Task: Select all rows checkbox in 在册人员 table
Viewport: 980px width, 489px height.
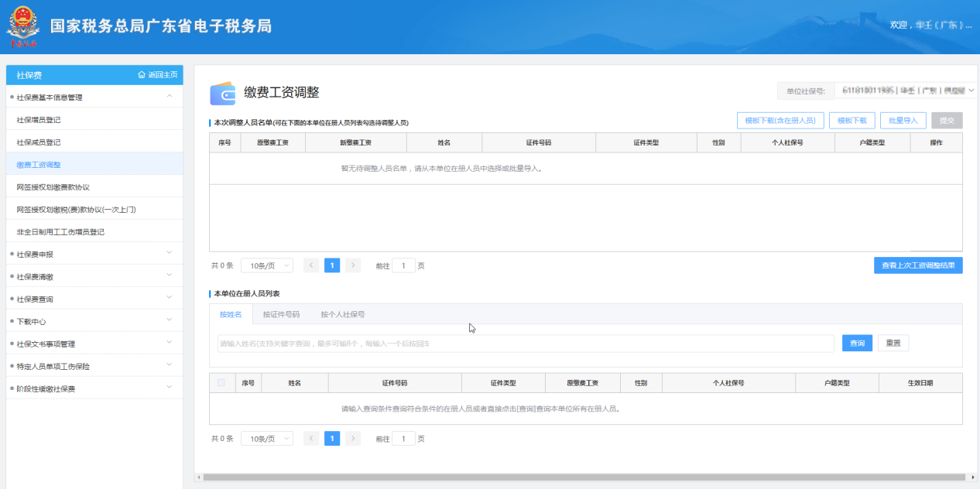Action: pos(222,383)
